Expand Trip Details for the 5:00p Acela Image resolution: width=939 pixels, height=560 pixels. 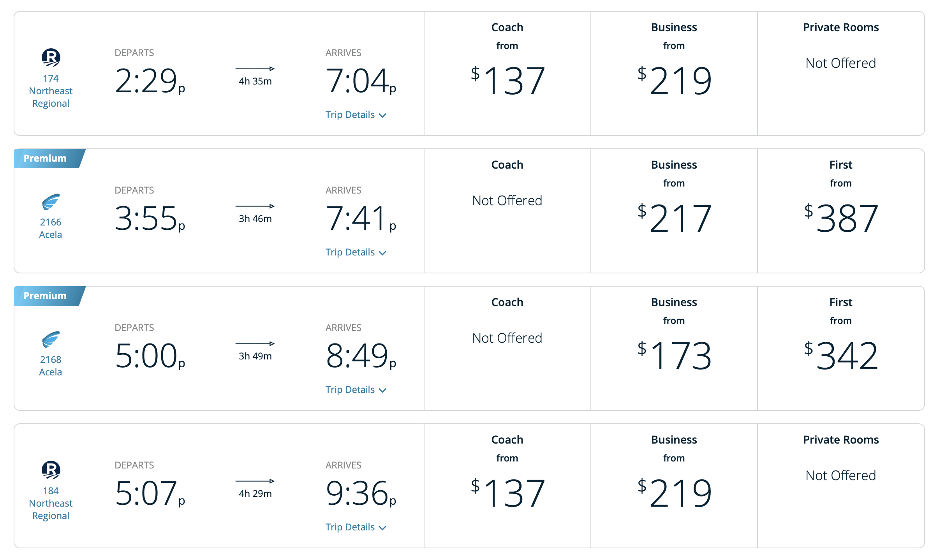click(x=356, y=389)
